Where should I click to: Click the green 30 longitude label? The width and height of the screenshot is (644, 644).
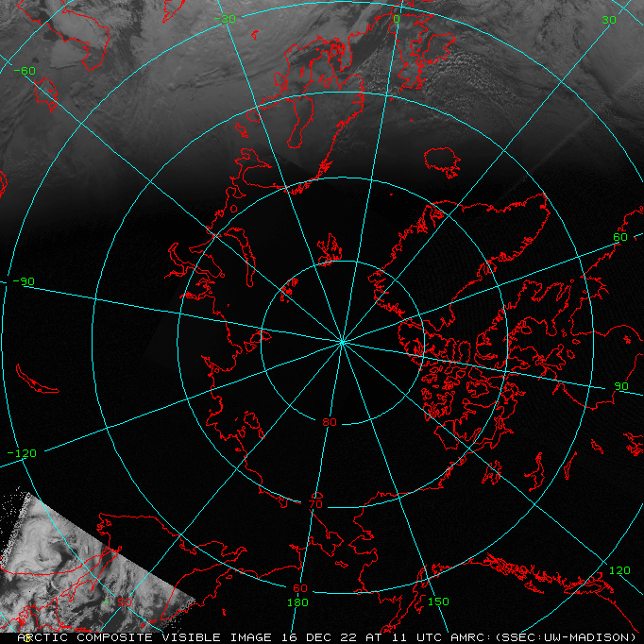click(609, 20)
